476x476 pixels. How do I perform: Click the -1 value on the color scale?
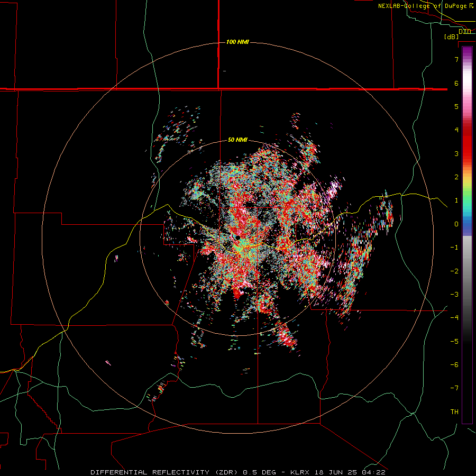[454, 248]
